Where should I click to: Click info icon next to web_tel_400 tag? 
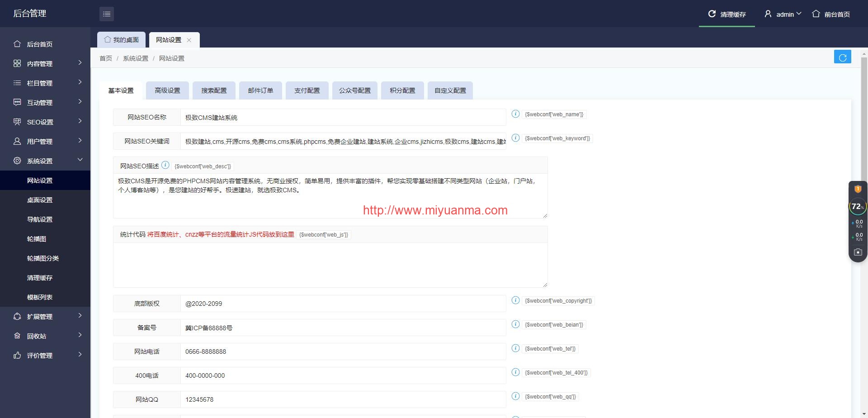tap(515, 372)
